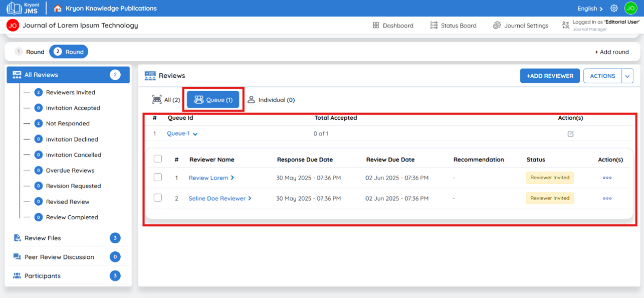644x298 pixels.
Task: Click the +ADD REVIEWER button
Action: (550, 76)
